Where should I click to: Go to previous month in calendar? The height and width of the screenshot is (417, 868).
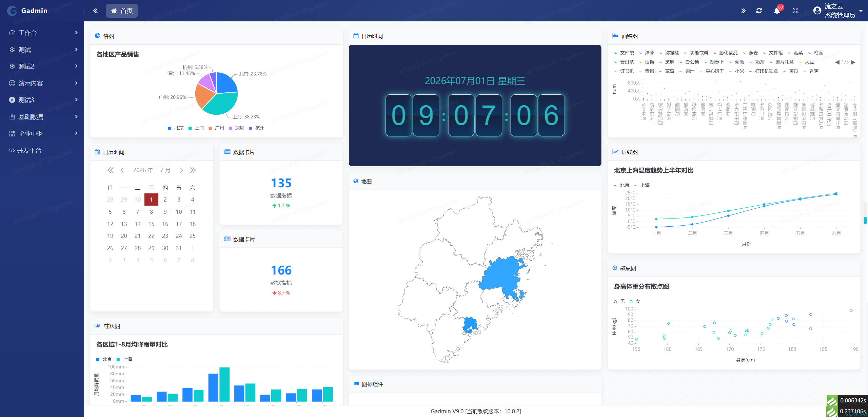click(122, 170)
